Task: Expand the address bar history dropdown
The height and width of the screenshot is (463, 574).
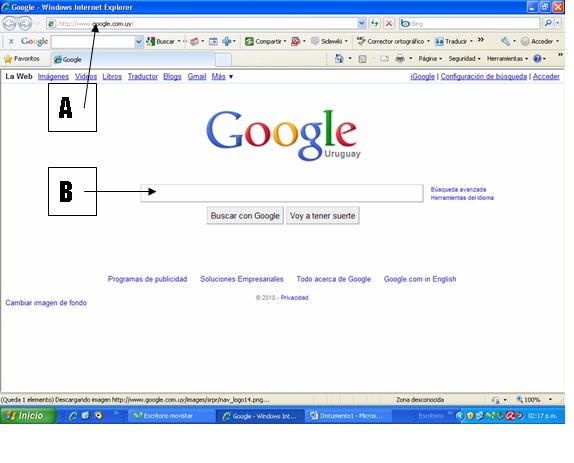Action: (361, 24)
